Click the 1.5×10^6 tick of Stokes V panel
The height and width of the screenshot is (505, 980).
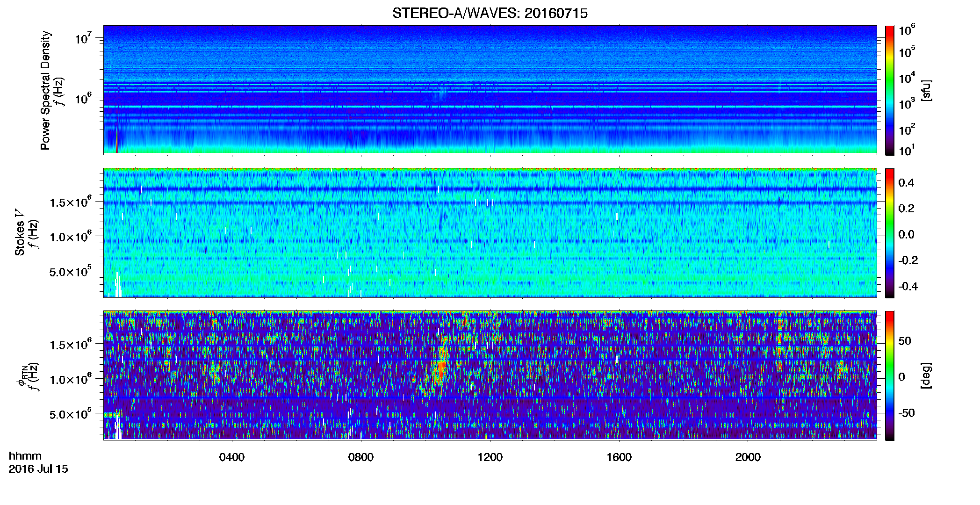coord(71,202)
